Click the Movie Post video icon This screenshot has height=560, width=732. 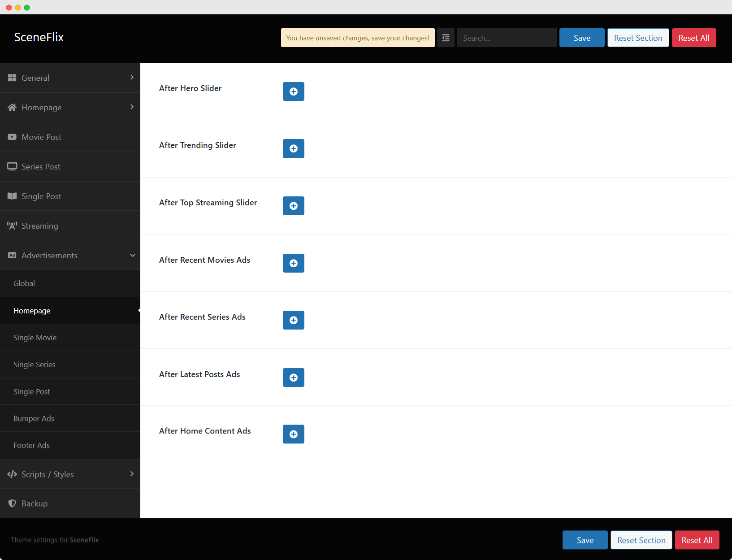tap(12, 137)
